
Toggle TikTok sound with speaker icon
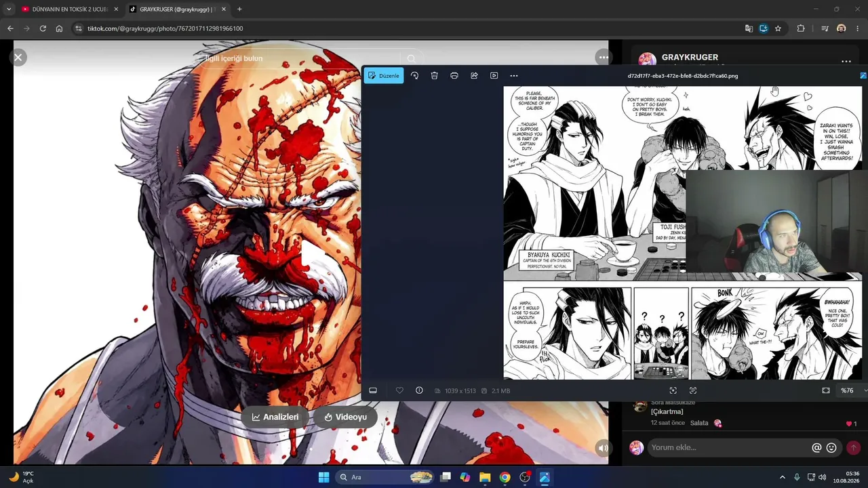(603, 447)
